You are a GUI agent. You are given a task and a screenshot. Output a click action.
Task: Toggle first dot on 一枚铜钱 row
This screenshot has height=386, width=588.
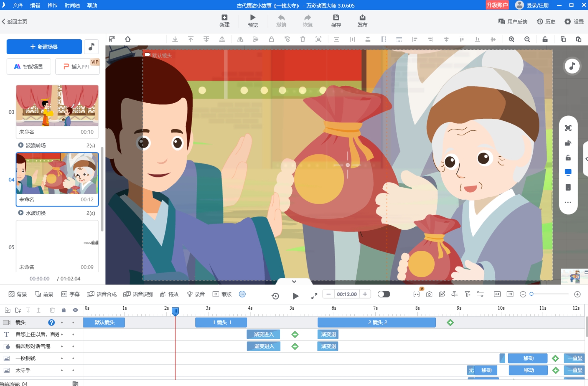point(62,358)
